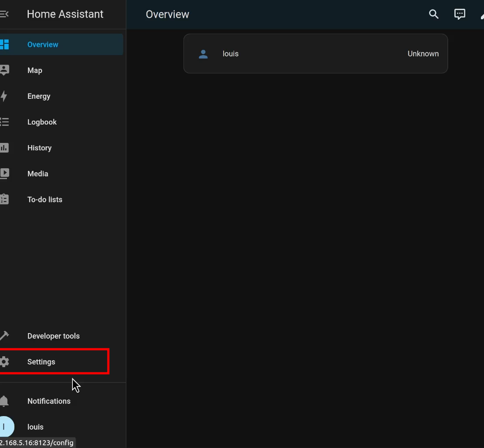Open the Energy dashboard
Image resolution: width=484 pixels, height=448 pixels.
[x=62, y=96]
